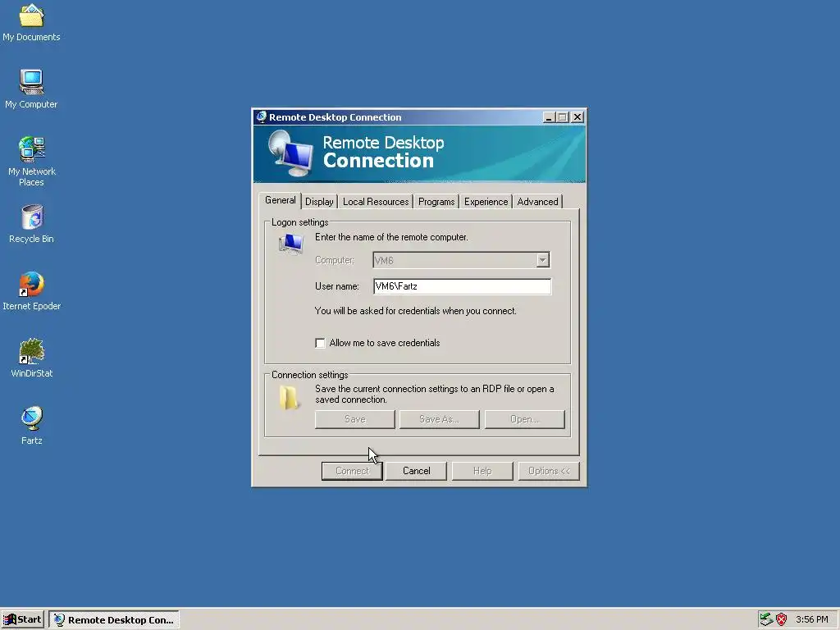Click the Remote Desktop title bar icon
The image size is (840, 630).
[262, 116]
